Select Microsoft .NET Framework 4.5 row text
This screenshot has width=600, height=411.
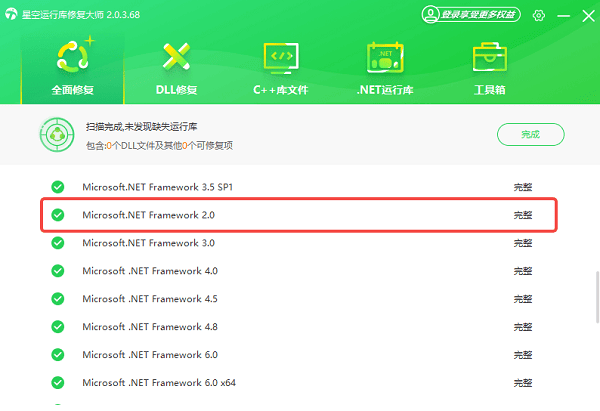150,299
